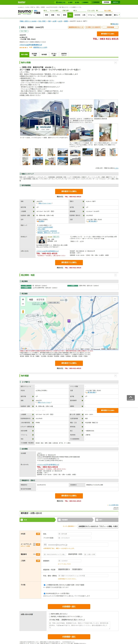The image size is (138, 644).
Task: Open the 都道府県を選択 dropdown
Action: 64,570
